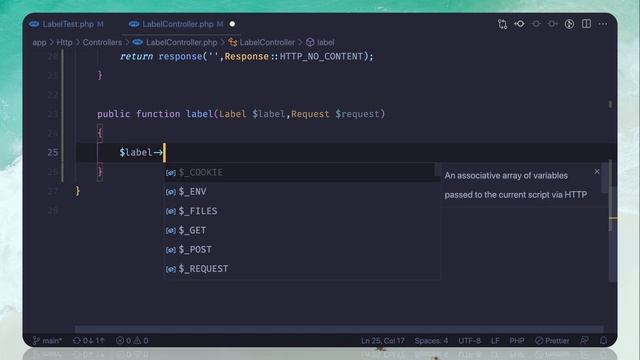Click the run/debug circle icon
Viewport: 640px width, 360px height.
pos(569,24)
